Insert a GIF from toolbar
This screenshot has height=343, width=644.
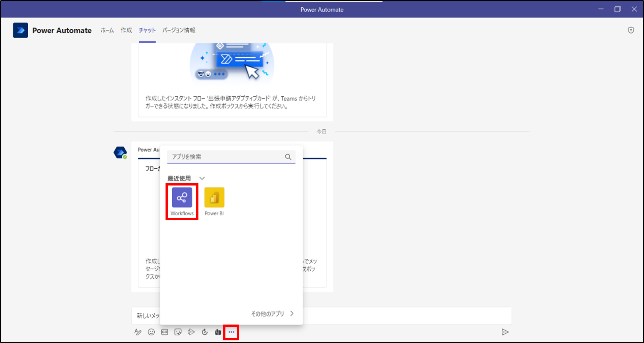point(165,332)
